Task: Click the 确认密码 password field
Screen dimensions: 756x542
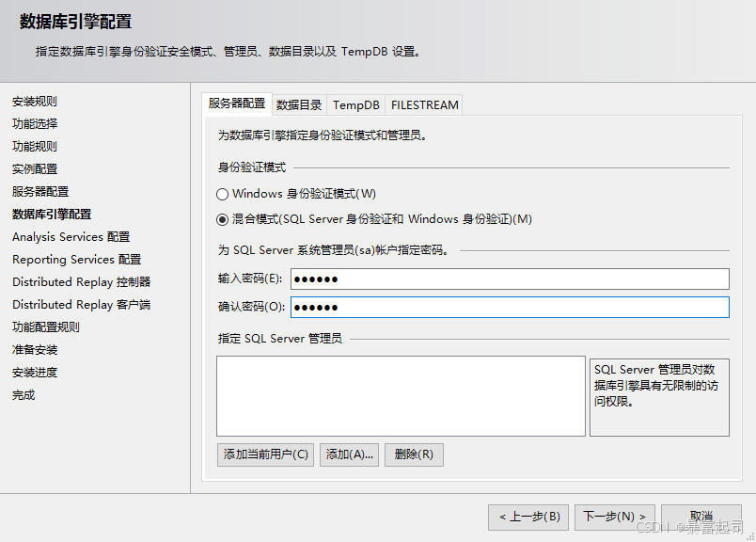Action: pyautogui.click(x=510, y=308)
